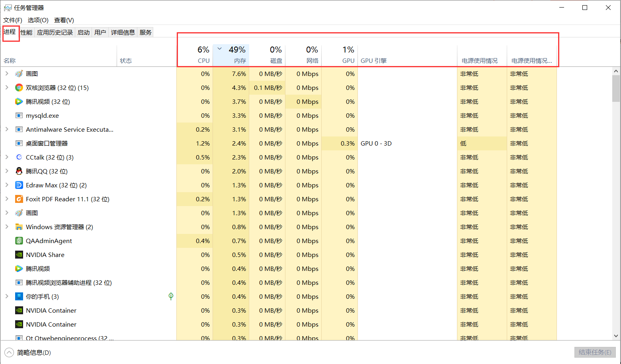Sort by the GPU column header
The width and height of the screenshot is (621, 364).
coord(340,55)
